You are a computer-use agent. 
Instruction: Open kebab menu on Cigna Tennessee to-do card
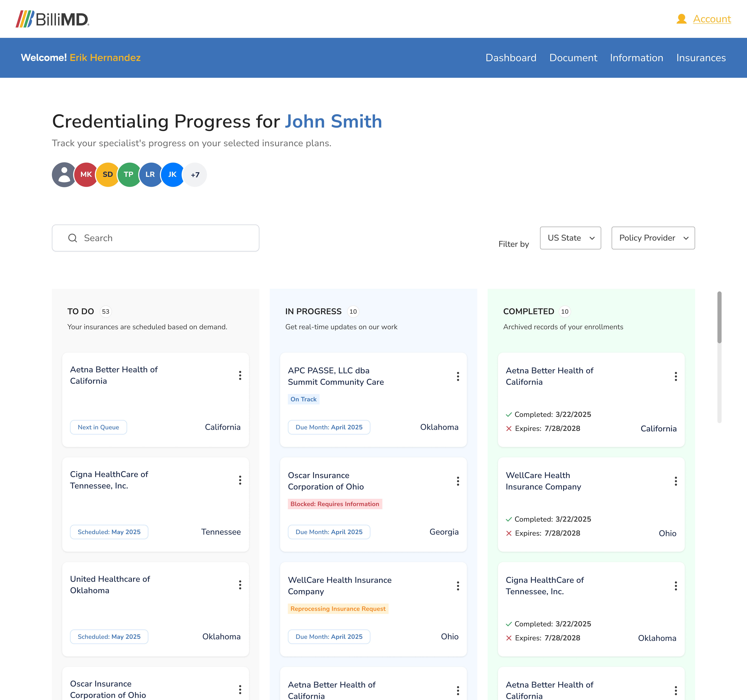240,480
